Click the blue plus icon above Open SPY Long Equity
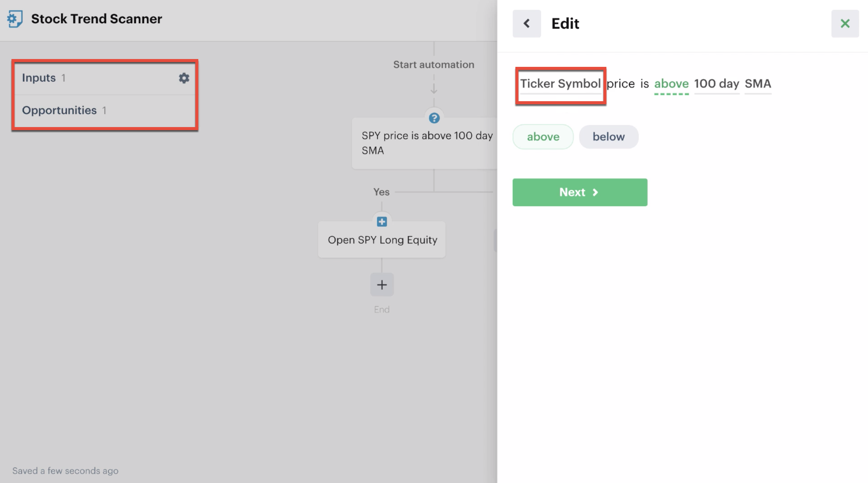 [x=382, y=222]
